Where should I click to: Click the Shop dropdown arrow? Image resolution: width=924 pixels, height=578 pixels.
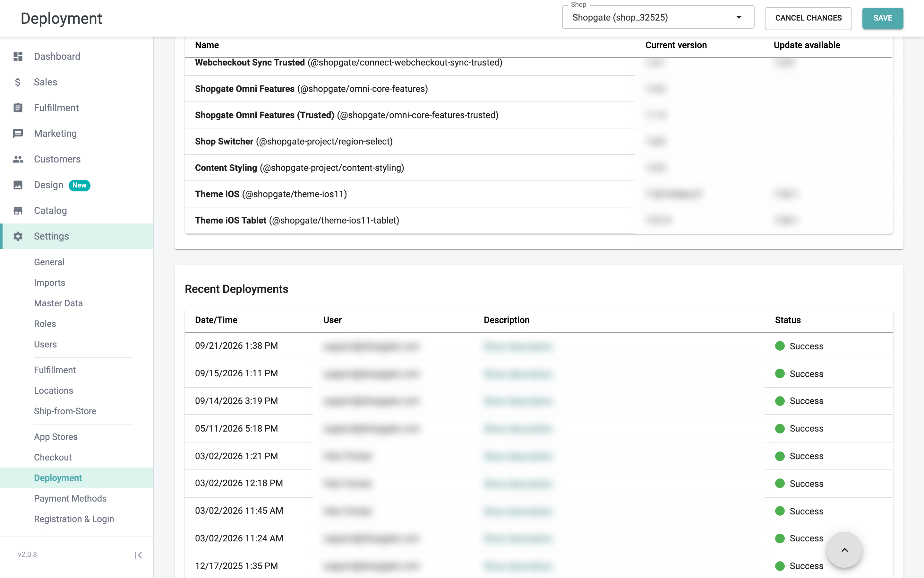pos(739,17)
